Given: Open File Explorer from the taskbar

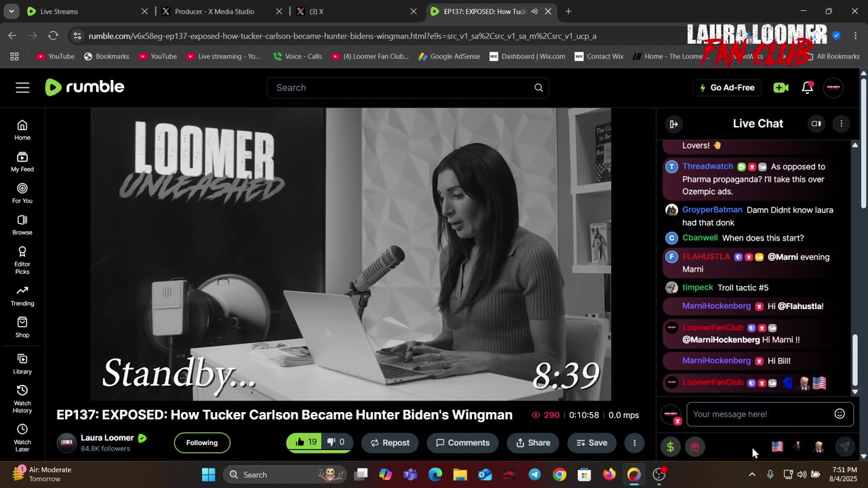Looking at the screenshot, I should (460, 474).
